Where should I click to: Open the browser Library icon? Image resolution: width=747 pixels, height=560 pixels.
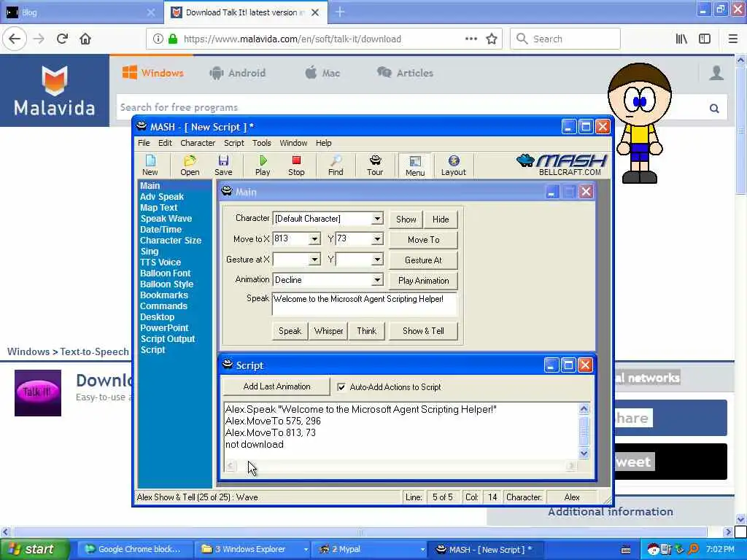pos(681,39)
